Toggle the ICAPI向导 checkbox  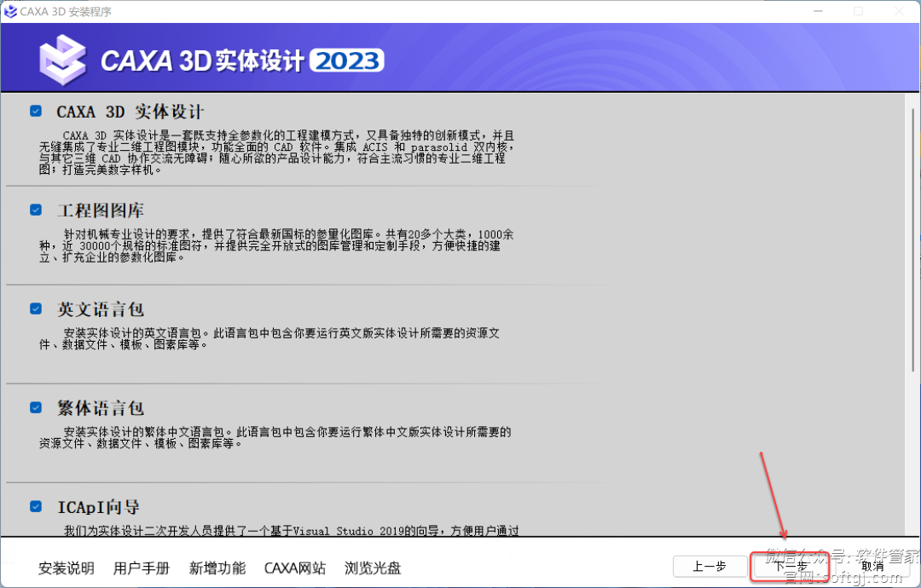click(x=36, y=506)
